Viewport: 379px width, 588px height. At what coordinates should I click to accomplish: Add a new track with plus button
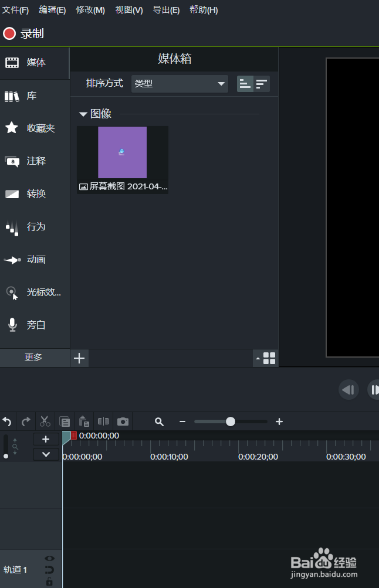point(46,439)
